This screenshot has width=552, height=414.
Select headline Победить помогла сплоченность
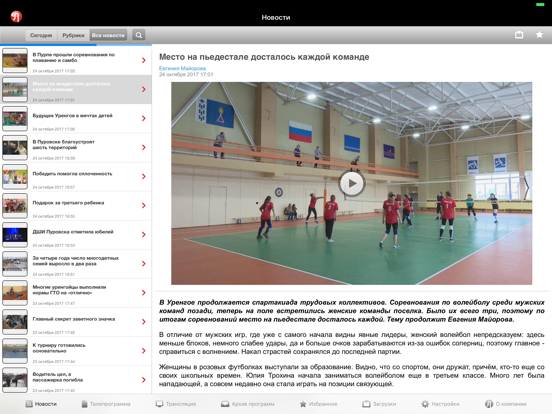pyautogui.click(x=72, y=174)
